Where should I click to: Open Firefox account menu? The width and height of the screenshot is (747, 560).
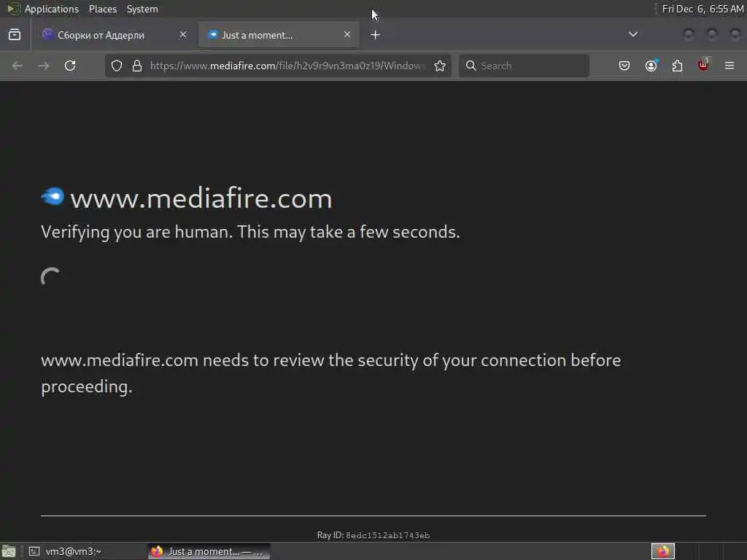tap(651, 66)
